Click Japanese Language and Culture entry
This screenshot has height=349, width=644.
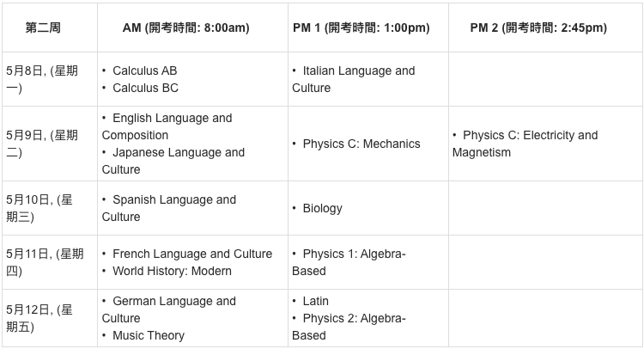(173, 161)
